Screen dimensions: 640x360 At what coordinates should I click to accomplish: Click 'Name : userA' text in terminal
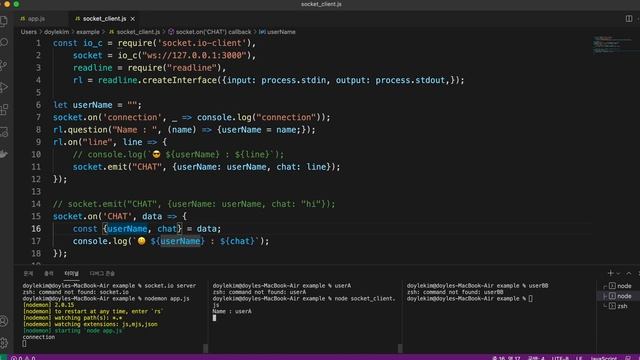232,311
